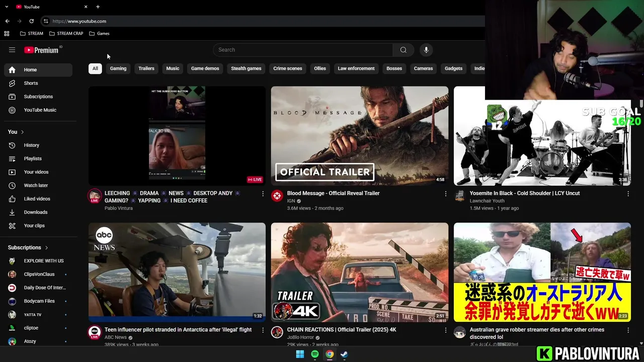Expand the You section chevron
Image resolution: width=644 pixels, height=362 pixels.
22,132
